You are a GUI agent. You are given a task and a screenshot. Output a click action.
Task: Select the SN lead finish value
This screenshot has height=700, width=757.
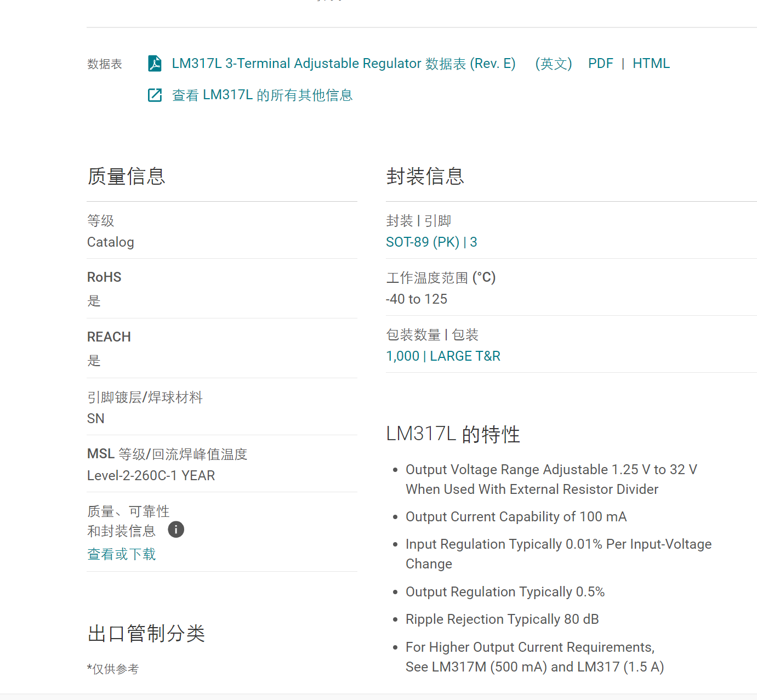tap(96, 419)
